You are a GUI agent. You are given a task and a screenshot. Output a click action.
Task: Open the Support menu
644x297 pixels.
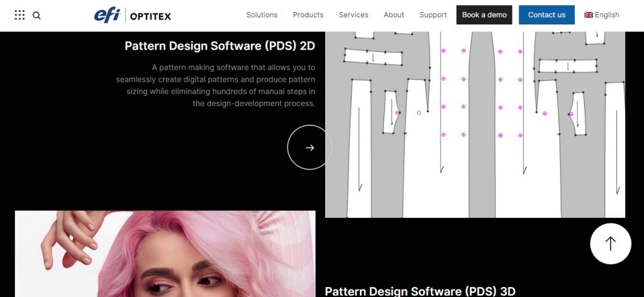click(433, 15)
